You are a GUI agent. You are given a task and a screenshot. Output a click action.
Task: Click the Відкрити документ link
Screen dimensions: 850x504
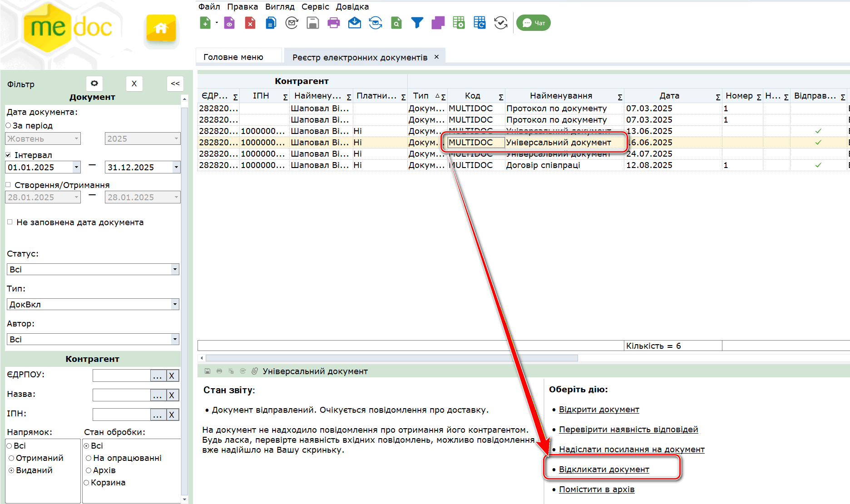pos(599,410)
